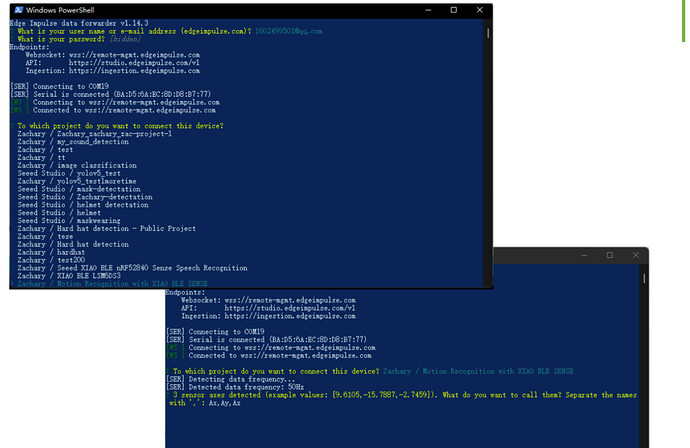Viewport: 690px width, 448px height.
Task: Click scrollbar thumb in front PowerShell window
Action: tap(488, 33)
